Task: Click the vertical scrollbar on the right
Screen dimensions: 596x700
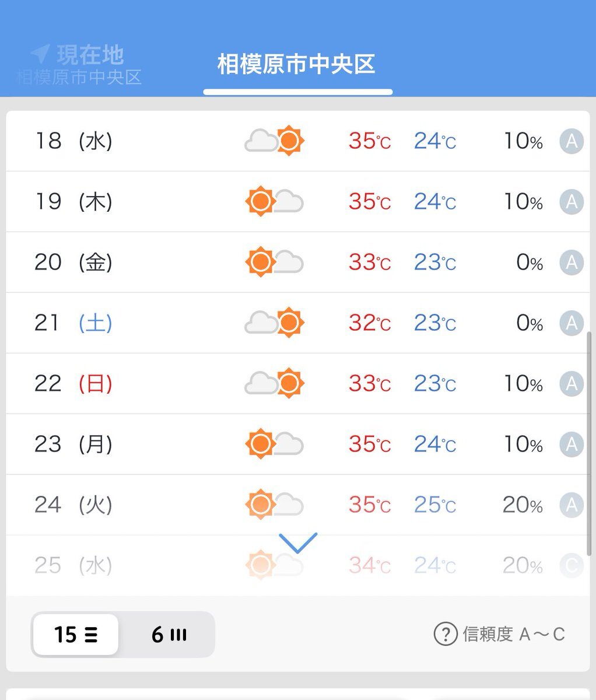Action: tap(589, 443)
